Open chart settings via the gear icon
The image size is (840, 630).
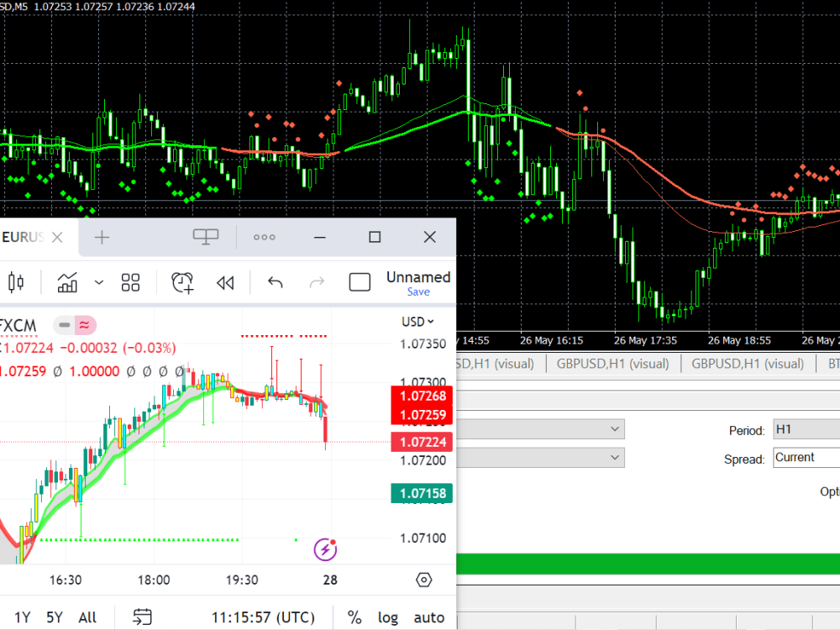(423, 580)
